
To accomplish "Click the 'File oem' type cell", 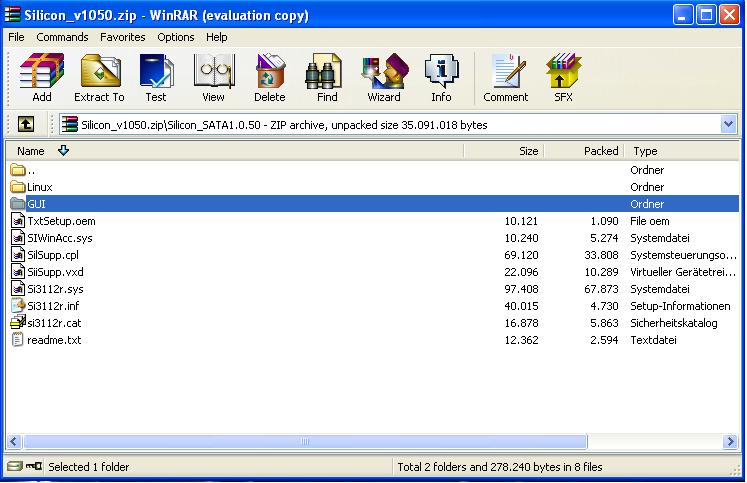I will point(649,221).
